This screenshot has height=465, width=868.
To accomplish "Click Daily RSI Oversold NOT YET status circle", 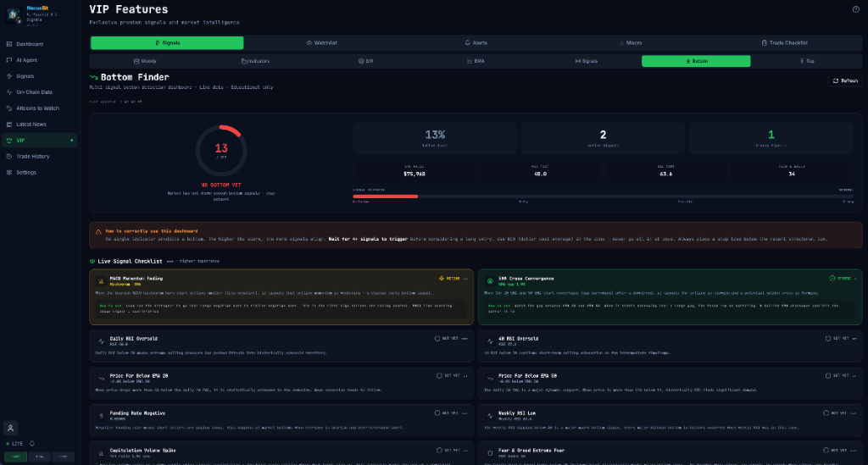I will pos(437,339).
